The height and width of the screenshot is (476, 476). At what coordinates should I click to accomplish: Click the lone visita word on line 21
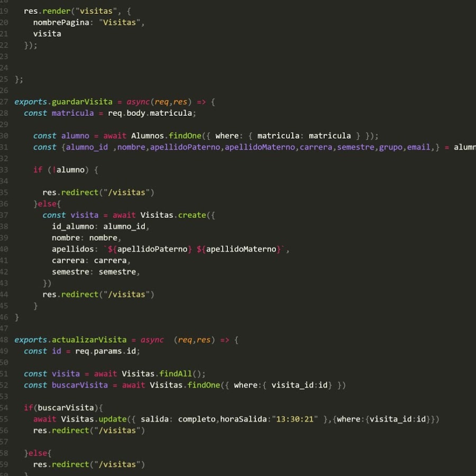pyautogui.click(x=47, y=34)
